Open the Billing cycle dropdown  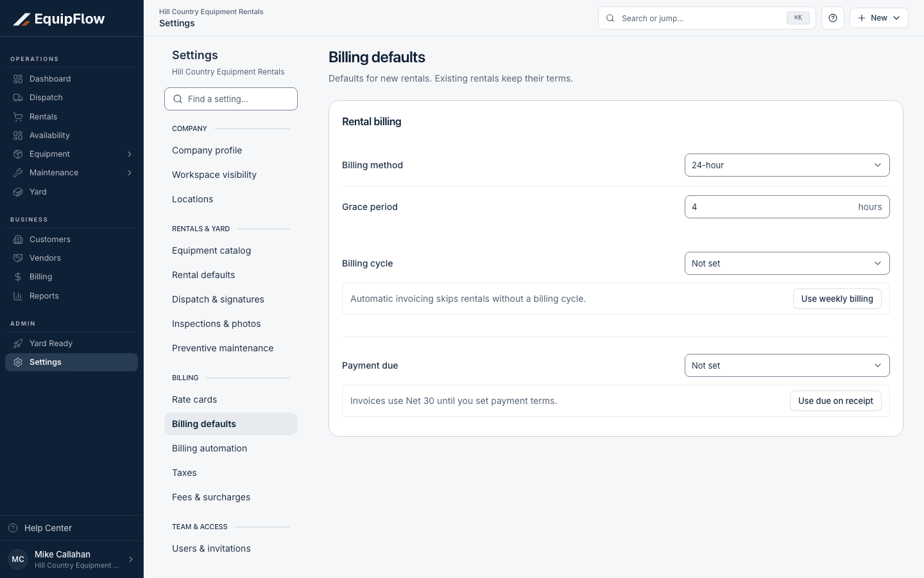787,263
